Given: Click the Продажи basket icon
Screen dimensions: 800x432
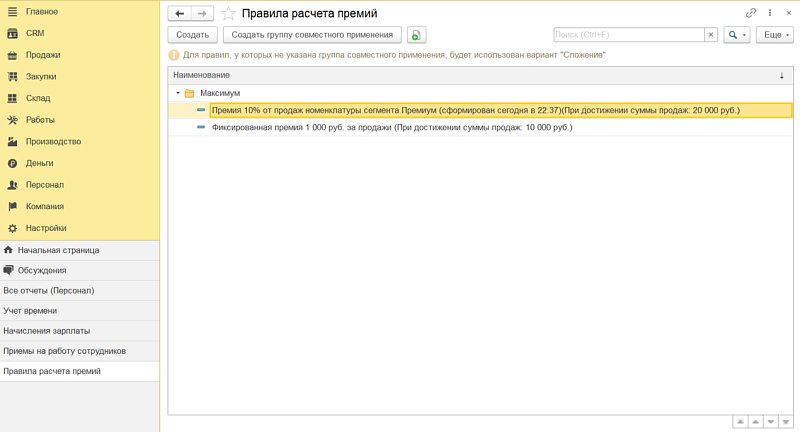Looking at the screenshot, I should pyautogui.click(x=12, y=55).
